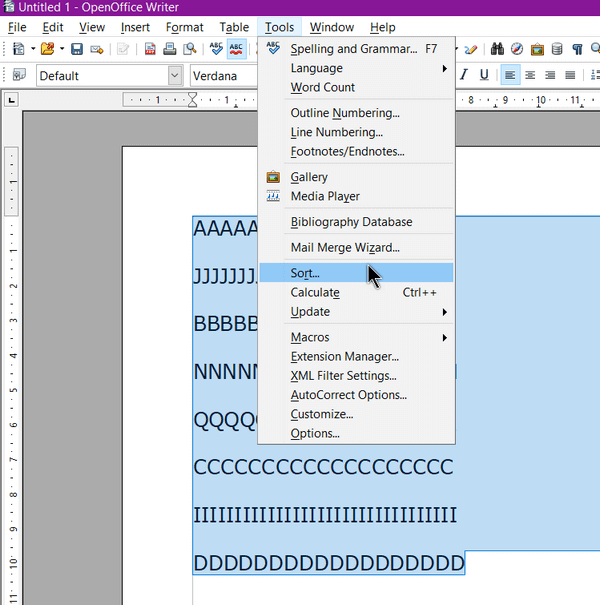Screen dimensions: 600x605
Task: Click into the Verdana font name field
Action: pyautogui.click(x=223, y=76)
